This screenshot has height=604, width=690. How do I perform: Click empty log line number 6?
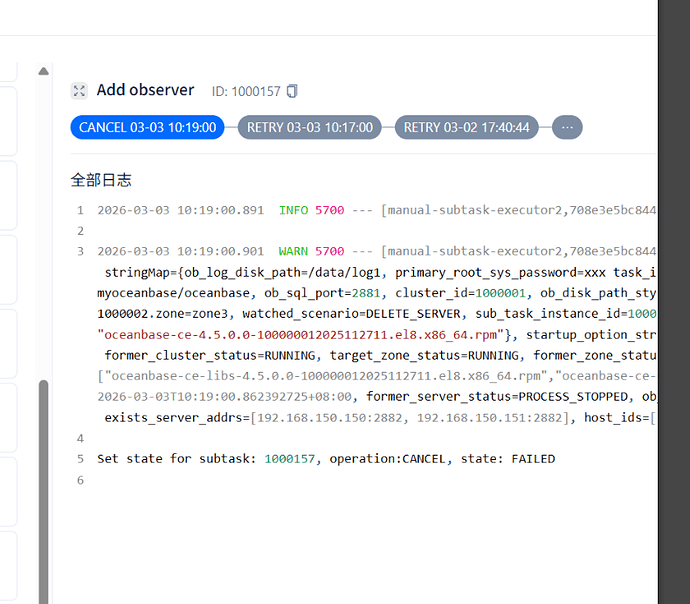pos(80,480)
